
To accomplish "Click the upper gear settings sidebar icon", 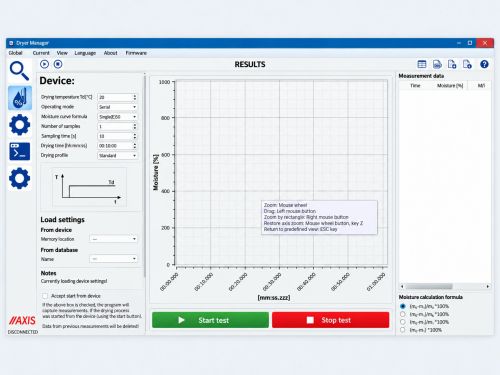I will [20, 125].
